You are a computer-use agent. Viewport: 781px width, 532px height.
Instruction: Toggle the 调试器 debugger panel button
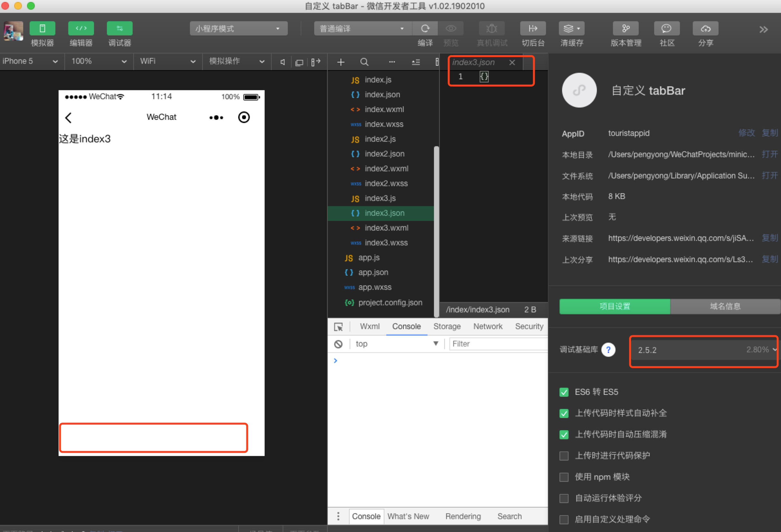click(120, 29)
